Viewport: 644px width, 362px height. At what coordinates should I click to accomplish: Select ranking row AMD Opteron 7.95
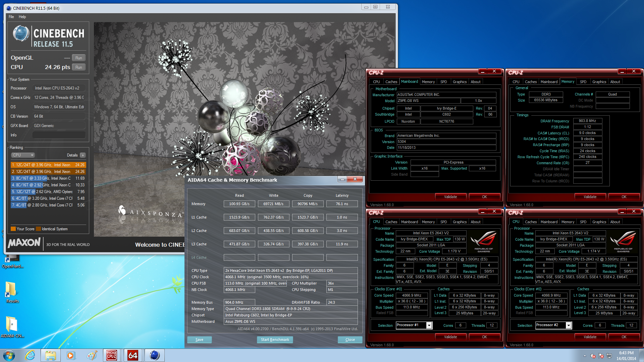point(48,192)
